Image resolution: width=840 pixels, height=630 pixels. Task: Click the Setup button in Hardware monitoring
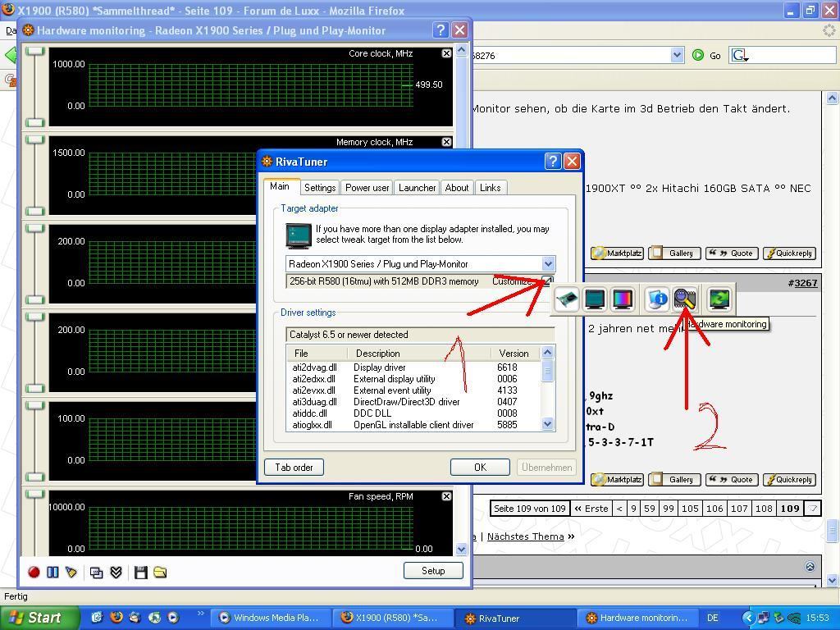point(433,571)
